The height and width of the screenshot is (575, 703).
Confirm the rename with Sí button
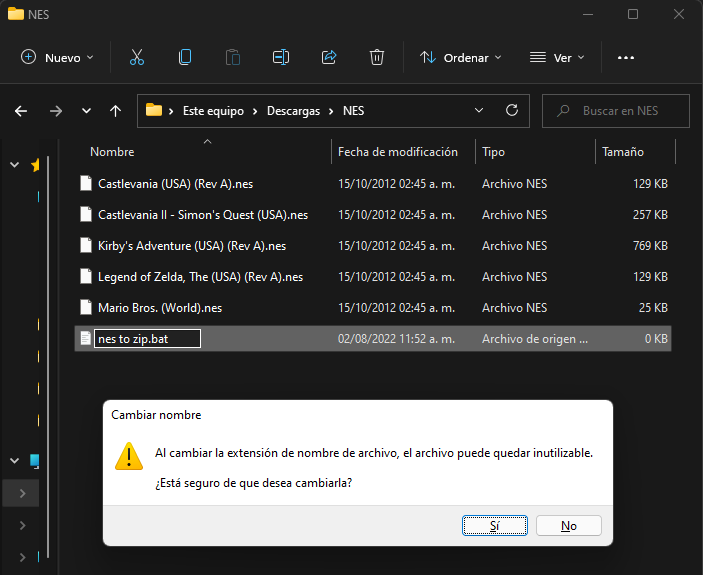click(495, 525)
